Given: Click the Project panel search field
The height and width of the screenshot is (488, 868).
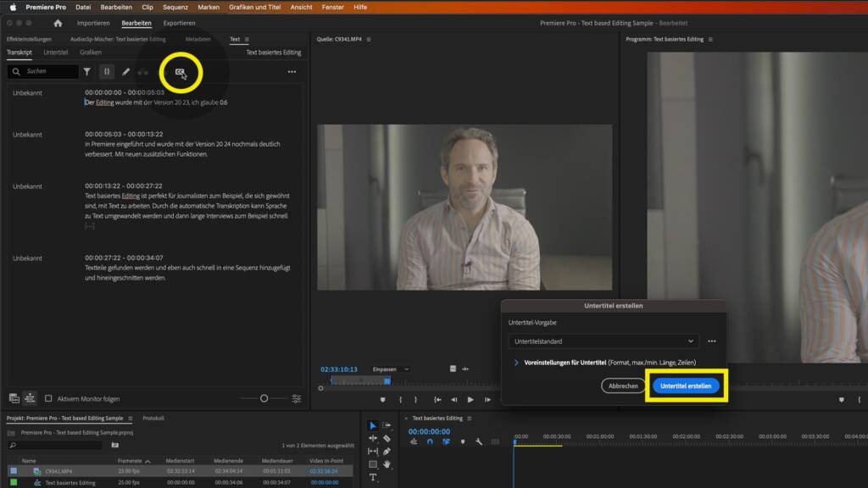Looking at the screenshot, I should click(55, 445).
